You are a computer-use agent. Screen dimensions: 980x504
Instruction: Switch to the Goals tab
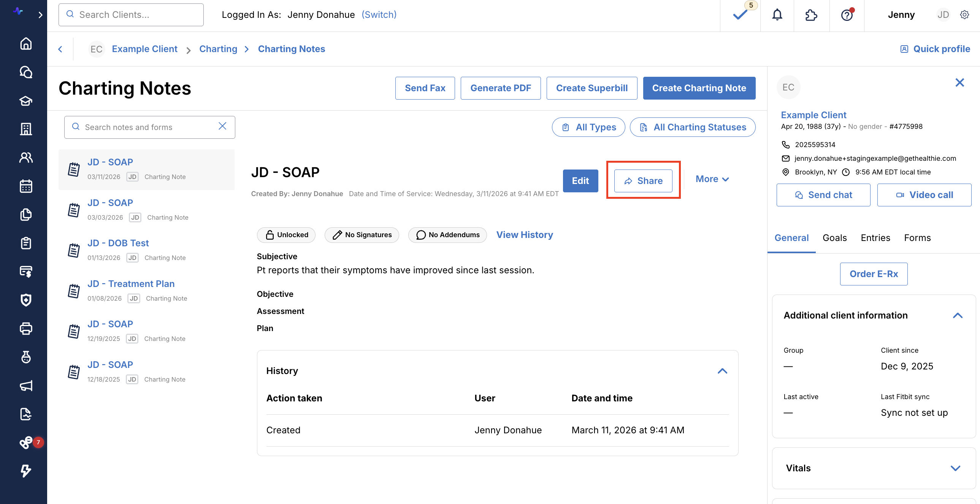click(834, 238)
